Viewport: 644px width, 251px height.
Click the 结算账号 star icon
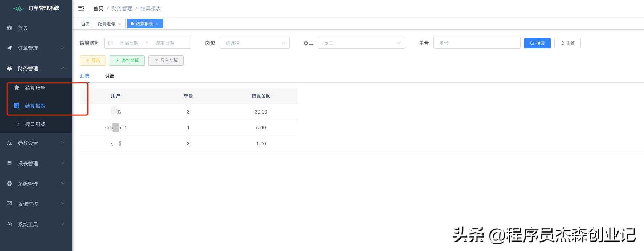pyautogui.click(x=17, y=88)
